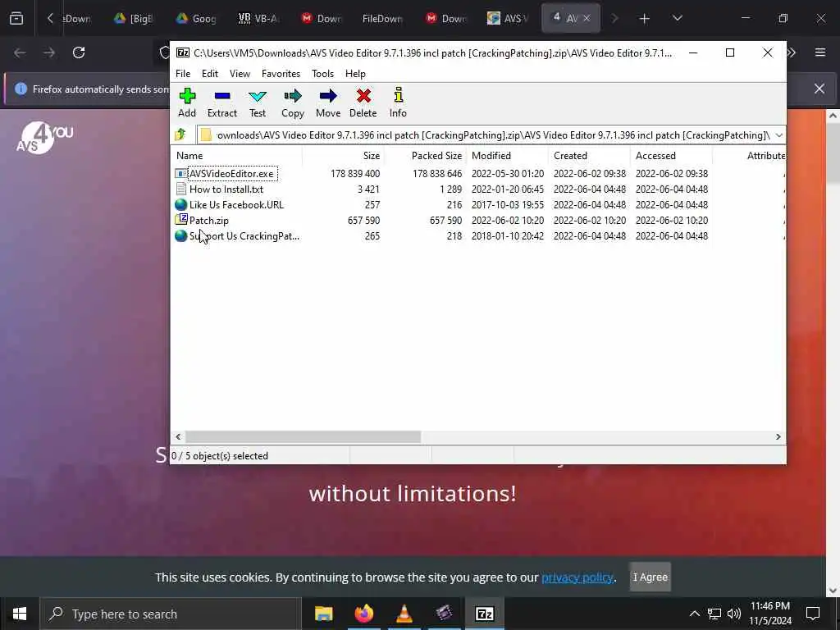
Task: Open the notification center icon
Action: (x=813, y=614)
